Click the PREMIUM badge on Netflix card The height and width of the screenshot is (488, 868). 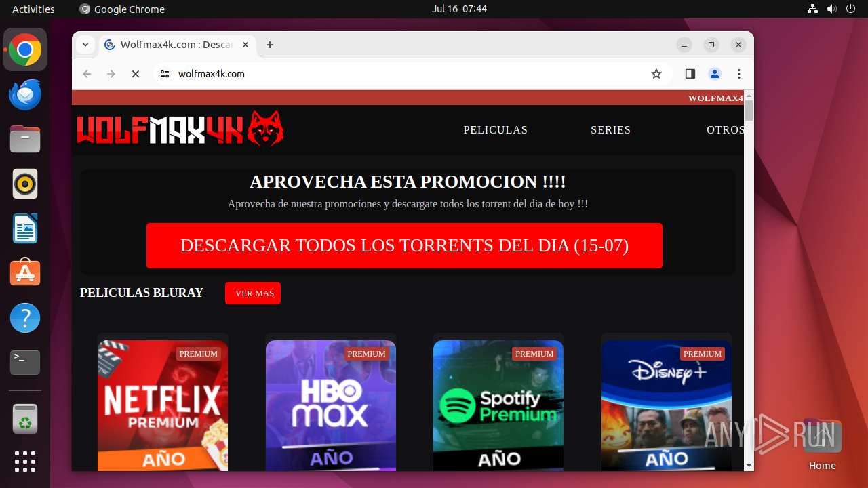pos(199,354)
